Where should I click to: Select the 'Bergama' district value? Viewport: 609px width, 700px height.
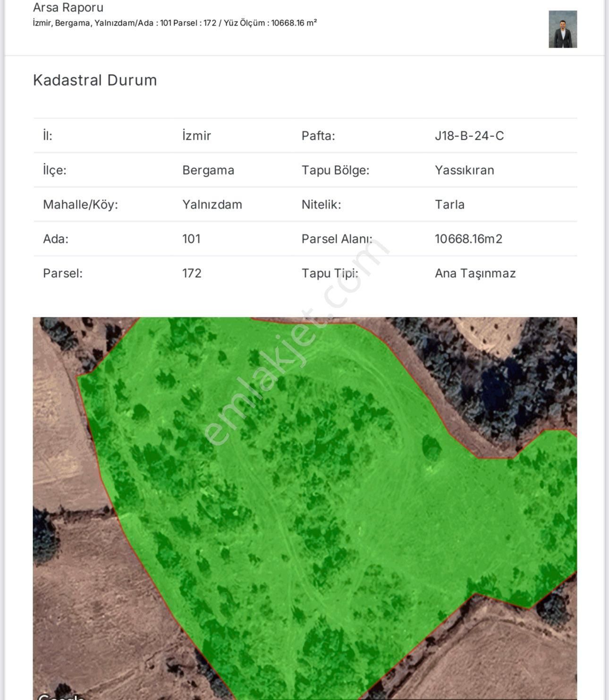point(208,170)
